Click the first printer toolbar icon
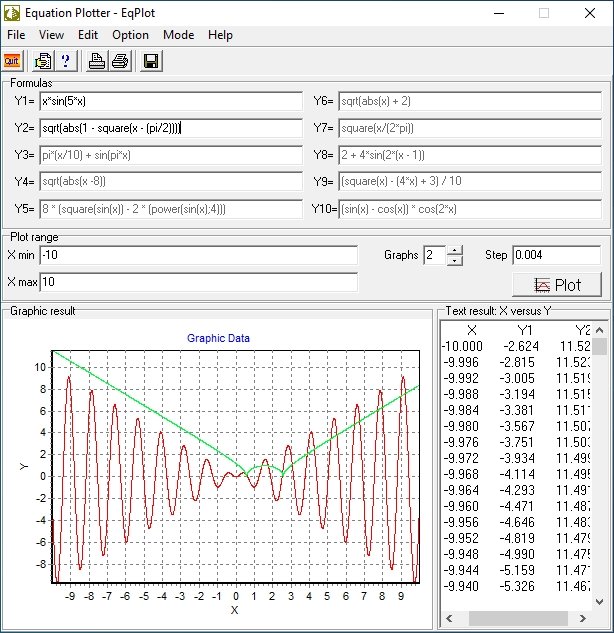 click(97, 61)
